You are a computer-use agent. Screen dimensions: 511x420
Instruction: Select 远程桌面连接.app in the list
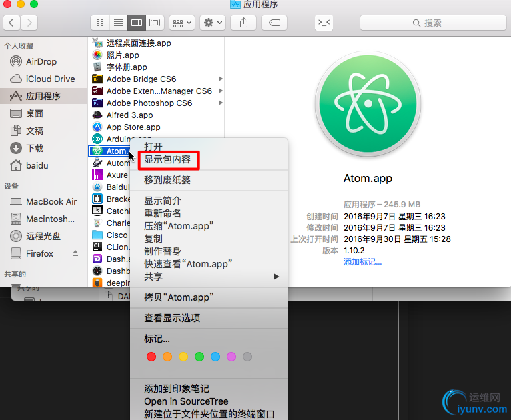[x=139, y=43]
